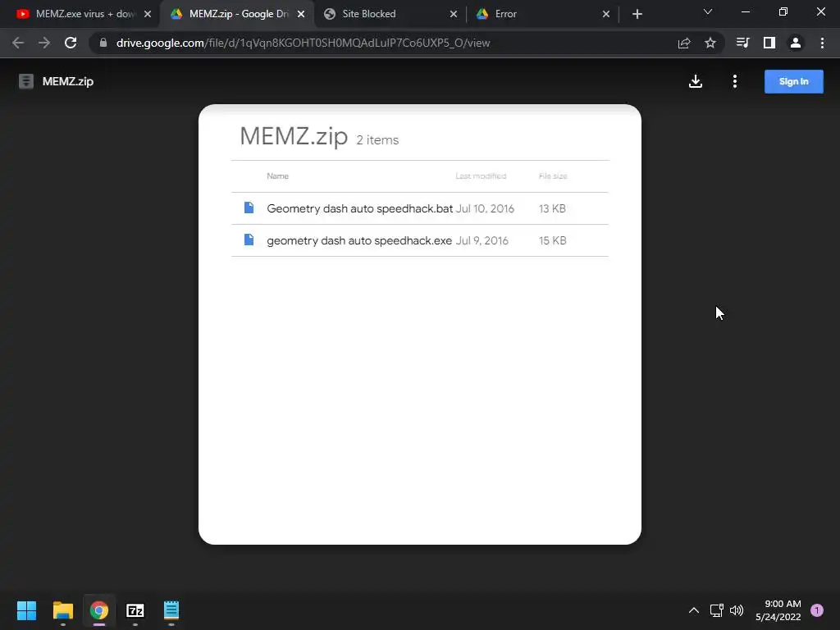Click the file icon beside the .bat entry
The height and width of the screenshot is (630, 840).
pos(249,208)
